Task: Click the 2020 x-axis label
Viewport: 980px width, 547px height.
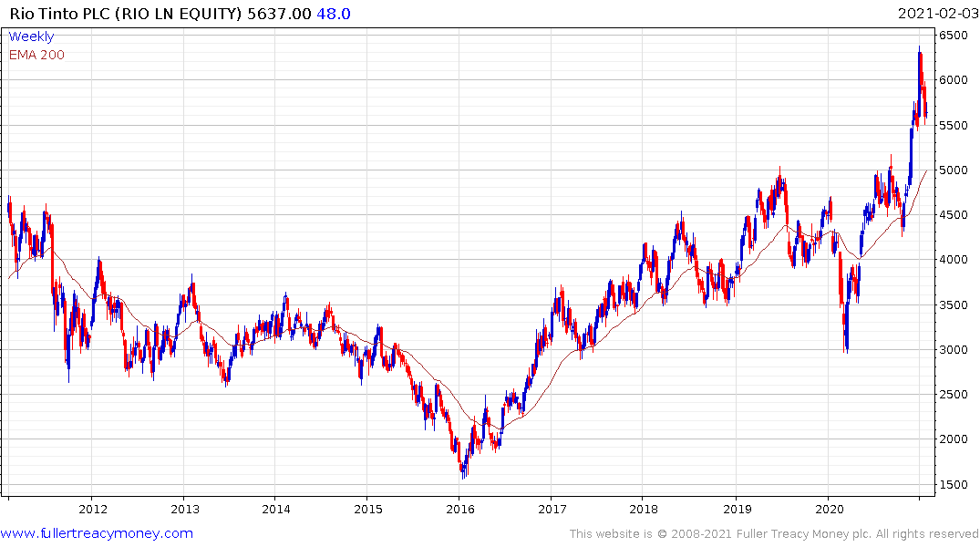Action: pos(830,509)
